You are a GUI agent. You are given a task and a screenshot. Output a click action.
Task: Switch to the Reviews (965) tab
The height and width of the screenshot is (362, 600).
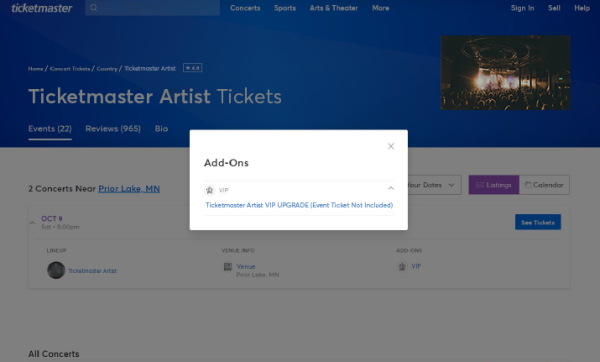click(113, 129)
